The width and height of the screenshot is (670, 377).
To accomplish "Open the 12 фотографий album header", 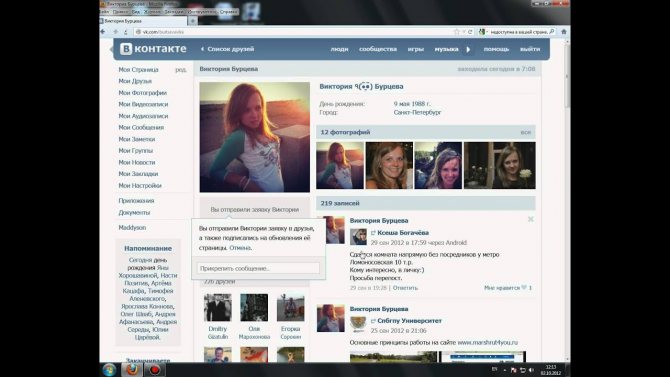I will click(426, 133).
